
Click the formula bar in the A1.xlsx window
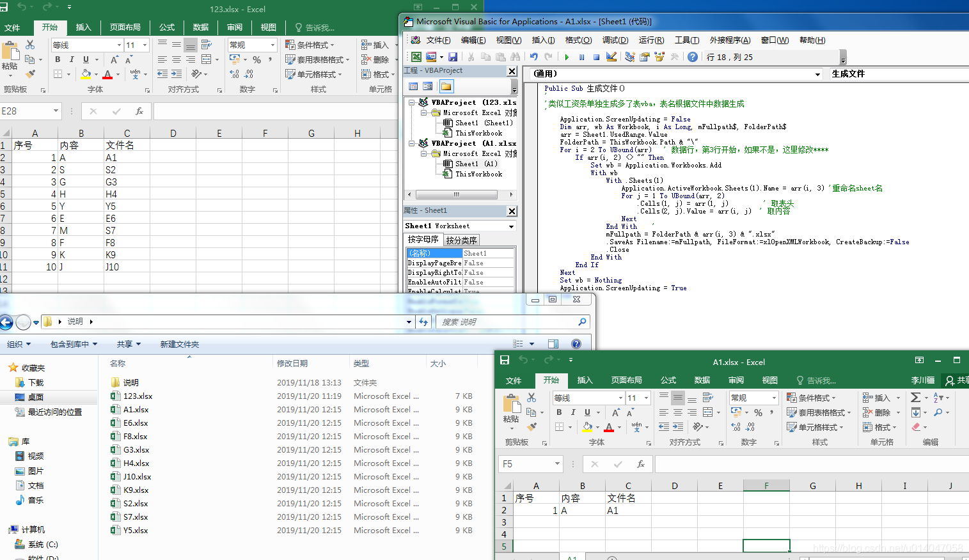tap(812, 464)
